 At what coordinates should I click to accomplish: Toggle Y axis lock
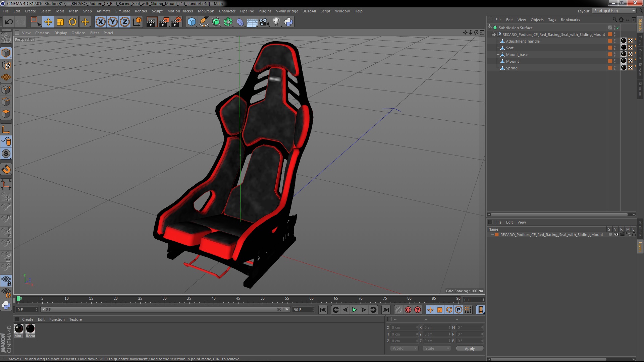coord(113,22)
